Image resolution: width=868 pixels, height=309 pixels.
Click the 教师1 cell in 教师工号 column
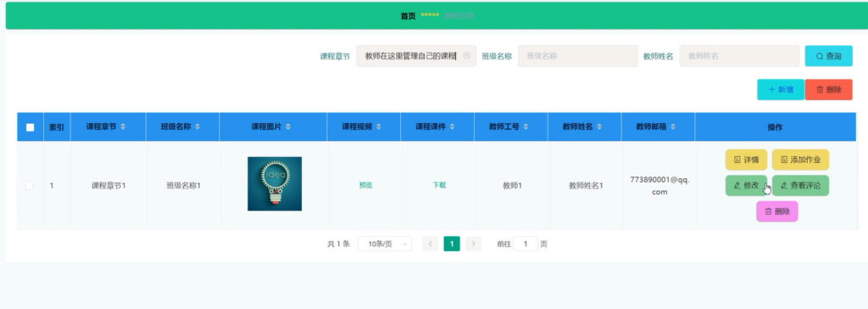click(x=513, y=186)
